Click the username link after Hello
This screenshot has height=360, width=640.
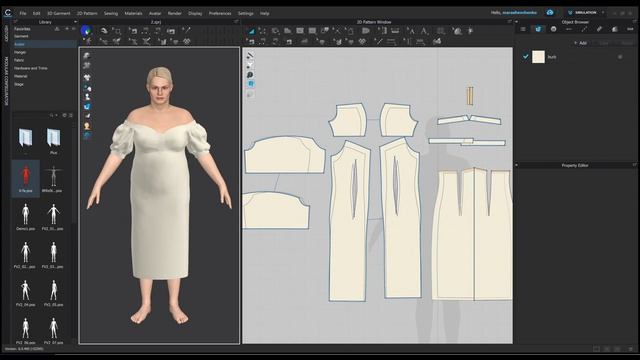[520, 13]
